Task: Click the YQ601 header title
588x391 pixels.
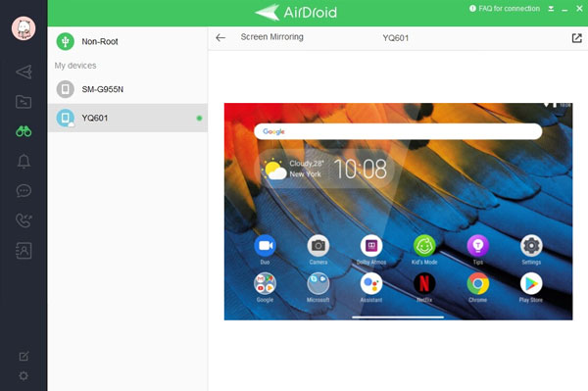Action: [x=396, y=38]
